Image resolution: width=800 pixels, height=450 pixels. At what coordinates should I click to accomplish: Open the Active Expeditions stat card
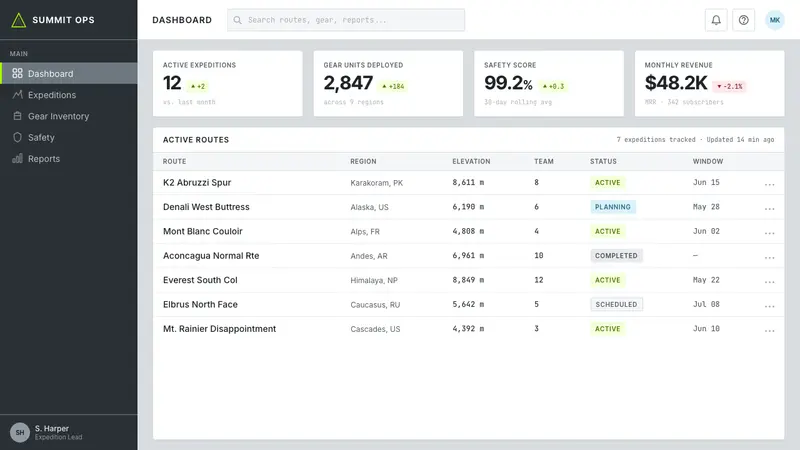(228, 83)
